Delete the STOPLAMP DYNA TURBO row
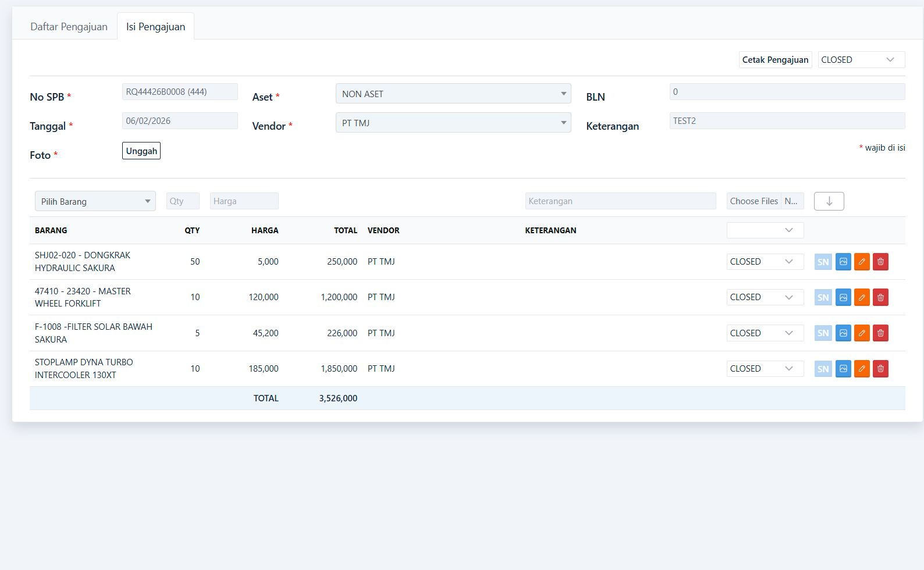Image resolution: width=924 pixels, height=570 pixels. point(880,369)
